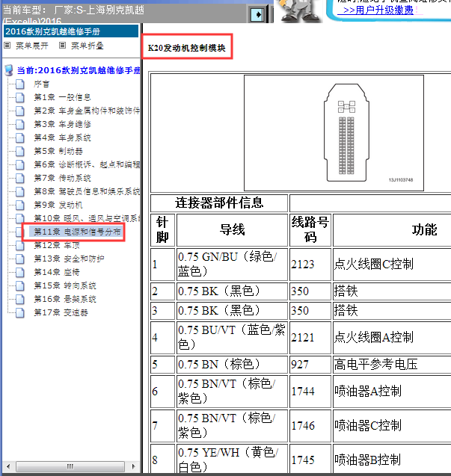Click the 菜单折叠 list icon
Viewport: 451px width, 476px height.
pos(63,46)
